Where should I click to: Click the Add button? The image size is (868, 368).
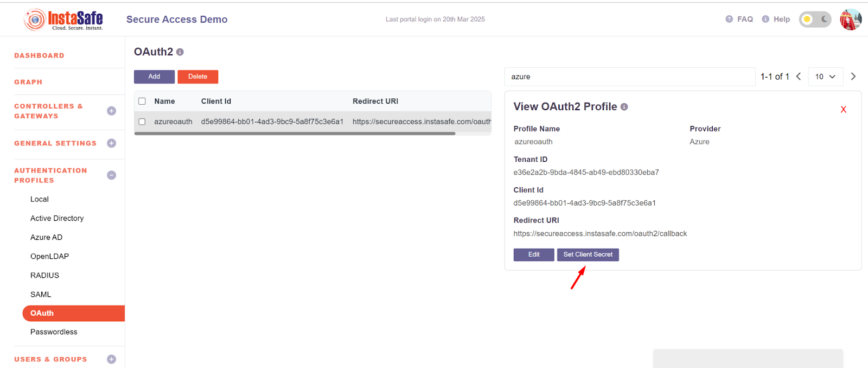(154, 77)
